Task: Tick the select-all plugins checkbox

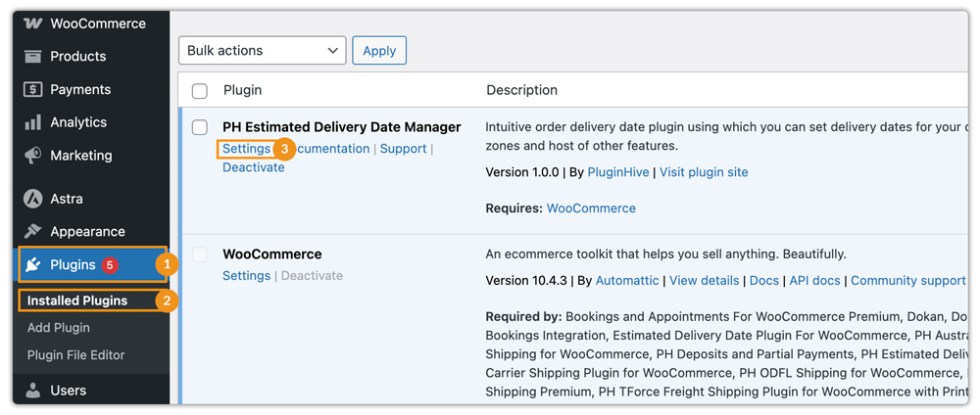Action: pyautogui.click(x=199, y=91)
